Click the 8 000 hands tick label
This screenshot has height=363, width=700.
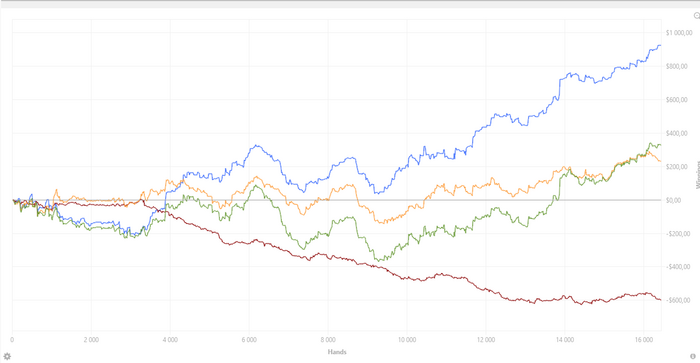tap(328, 340)
